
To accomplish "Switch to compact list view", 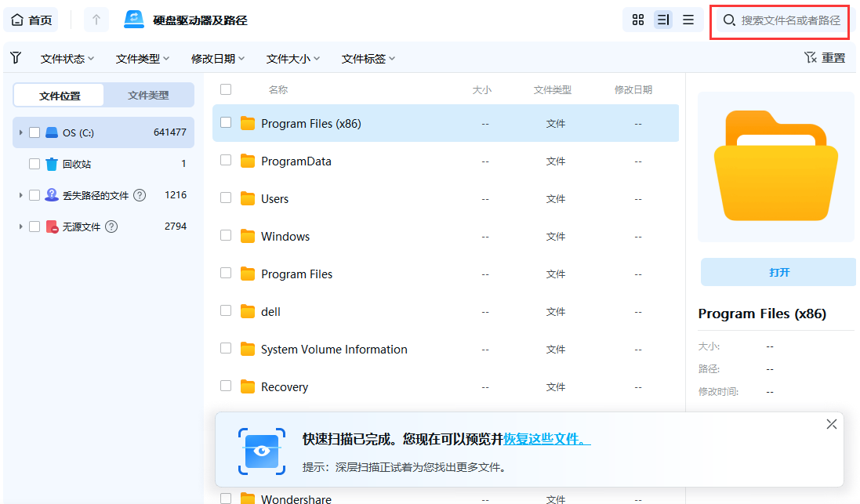I will (688, 20).
